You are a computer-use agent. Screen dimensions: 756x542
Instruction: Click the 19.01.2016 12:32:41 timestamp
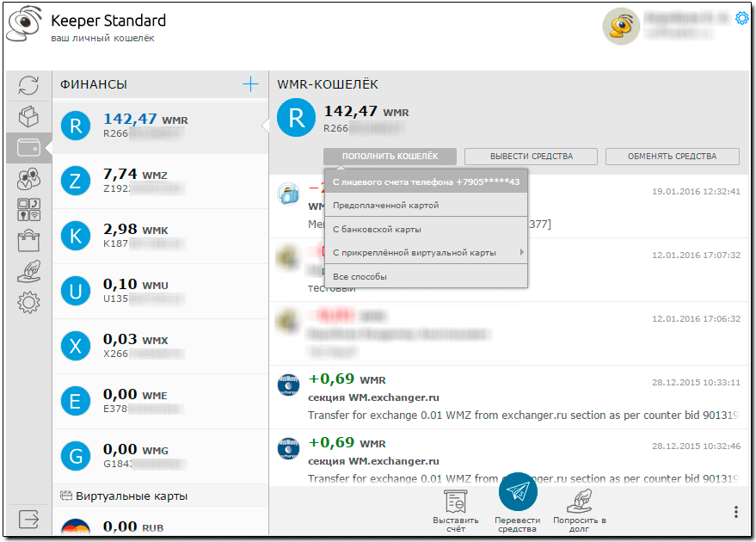[696, 192]
